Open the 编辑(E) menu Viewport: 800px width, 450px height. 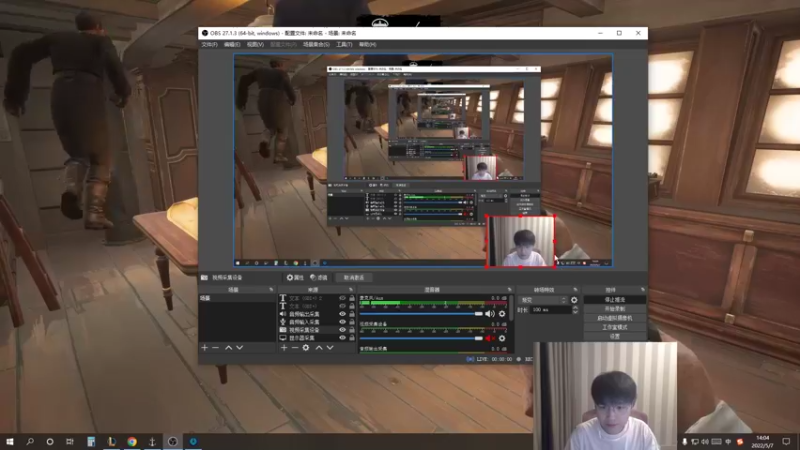pyautogui.click(x=232, y=44)
